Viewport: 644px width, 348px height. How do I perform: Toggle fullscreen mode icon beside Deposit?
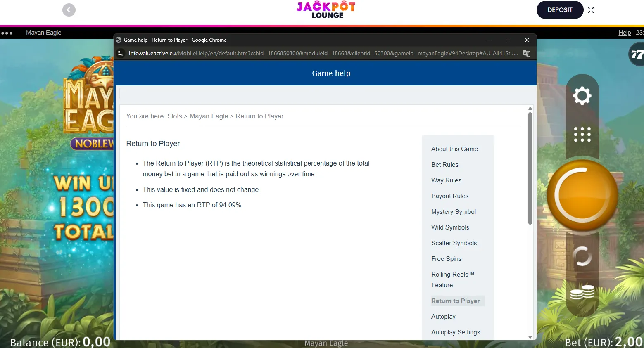click(591, 10)
